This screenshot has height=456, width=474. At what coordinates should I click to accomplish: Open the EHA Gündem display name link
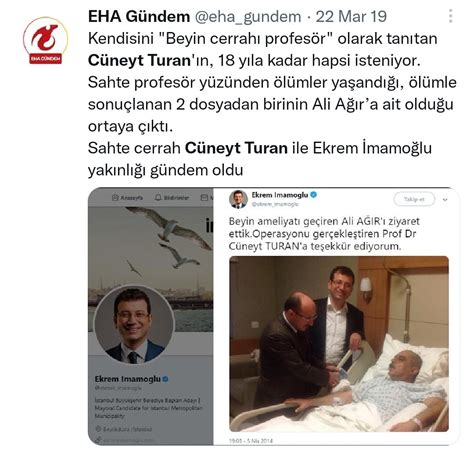(x=139, y=16)
